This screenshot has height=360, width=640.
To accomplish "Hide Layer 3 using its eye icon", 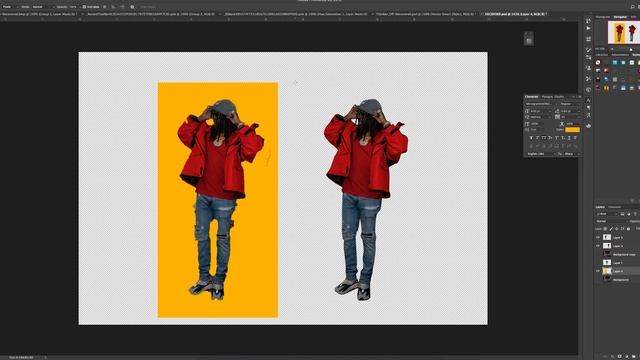I will [598, 246].
